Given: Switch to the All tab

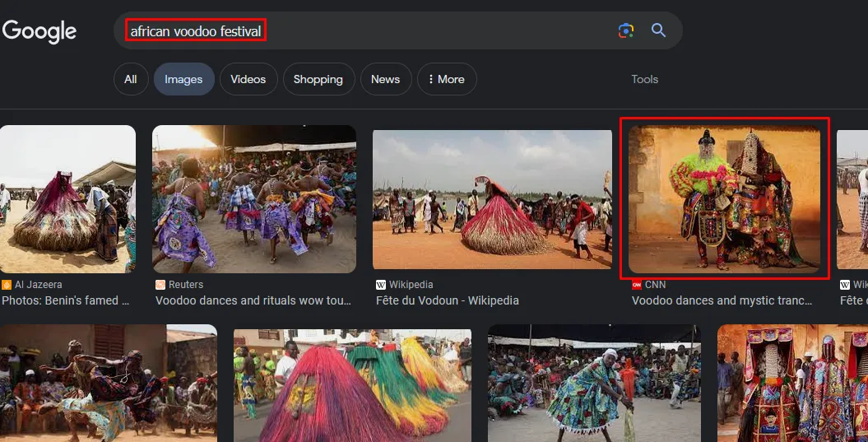Looking at the screenshot, I should click(x=131, y=79).
